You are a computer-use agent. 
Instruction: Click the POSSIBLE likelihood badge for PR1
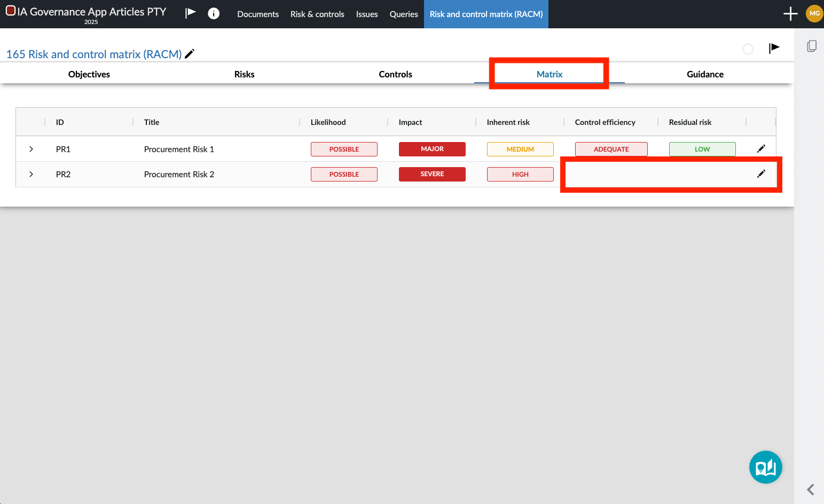344,149
